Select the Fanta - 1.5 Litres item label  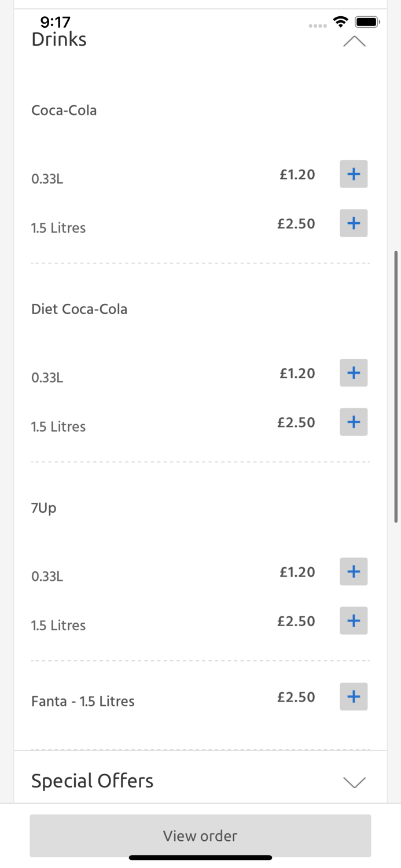[x=83, y=701]
